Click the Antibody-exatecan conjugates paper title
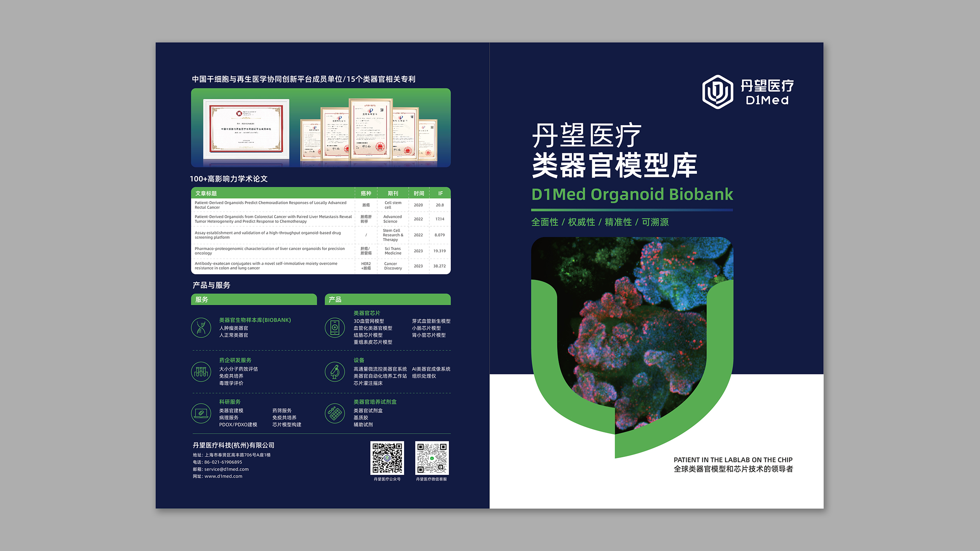The height and width of the screenshot is (551, 980). click(266, 266)
